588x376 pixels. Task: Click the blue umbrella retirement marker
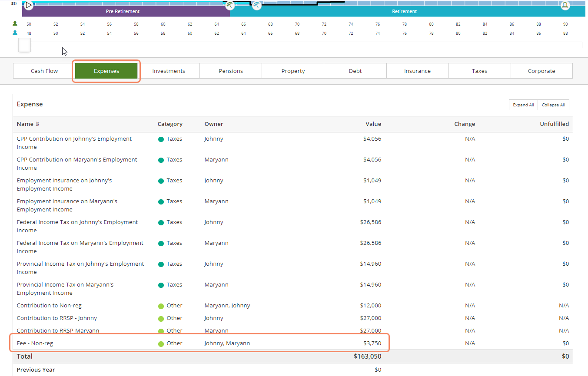[257, 6]
